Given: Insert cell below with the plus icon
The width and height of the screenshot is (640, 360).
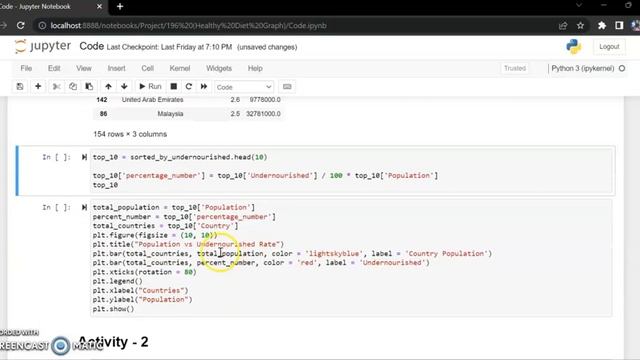Looking at the screenshot, I should coord(38,87).
